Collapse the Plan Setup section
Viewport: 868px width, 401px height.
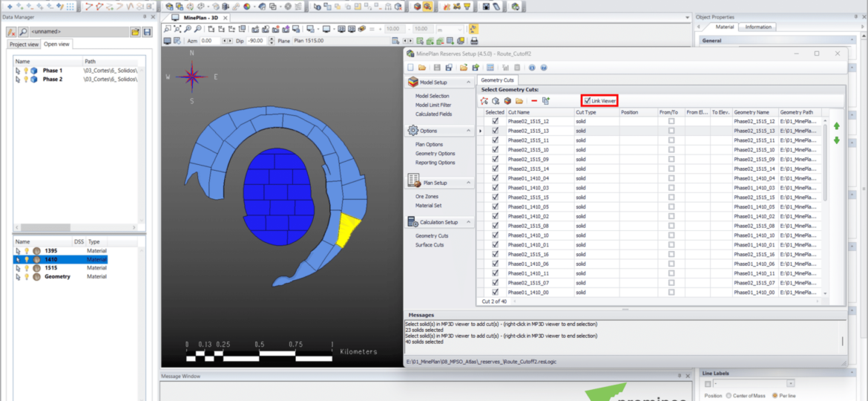(x=470, y=182)
